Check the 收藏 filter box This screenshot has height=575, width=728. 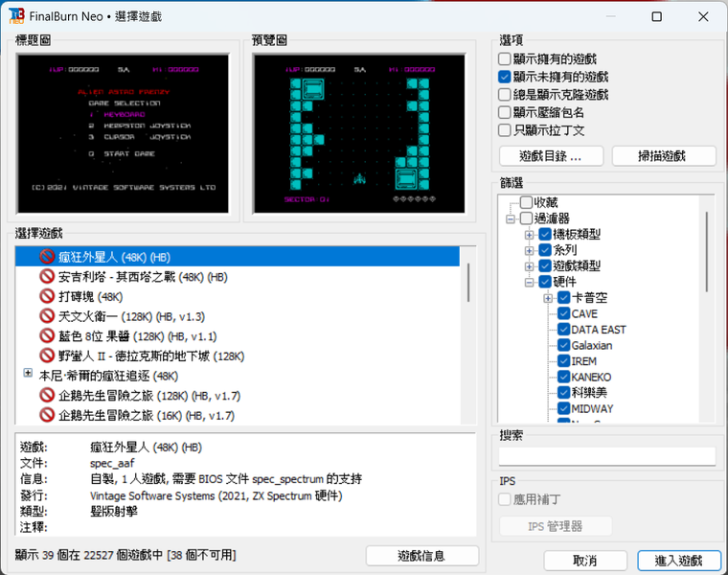pyautogui.click(x=526, y=202)
